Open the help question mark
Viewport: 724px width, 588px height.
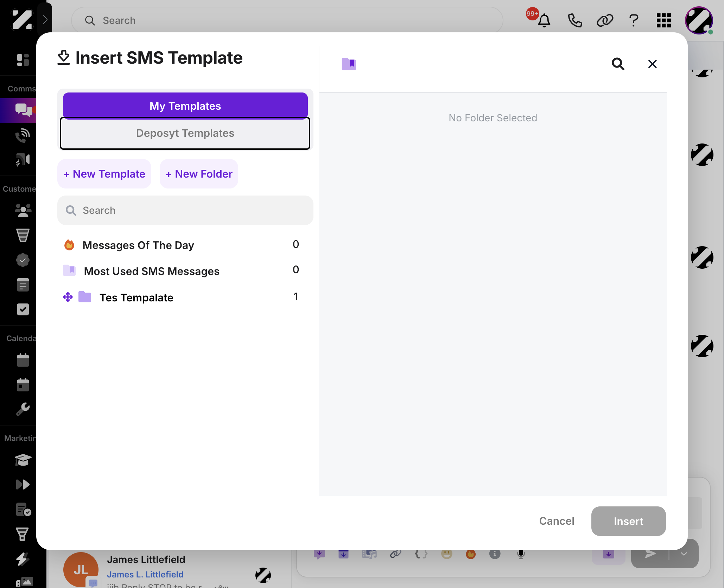(634, 20)
